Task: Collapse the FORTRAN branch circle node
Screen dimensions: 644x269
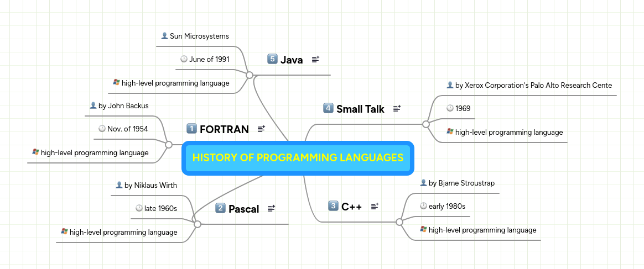Action: click(169, 144)
